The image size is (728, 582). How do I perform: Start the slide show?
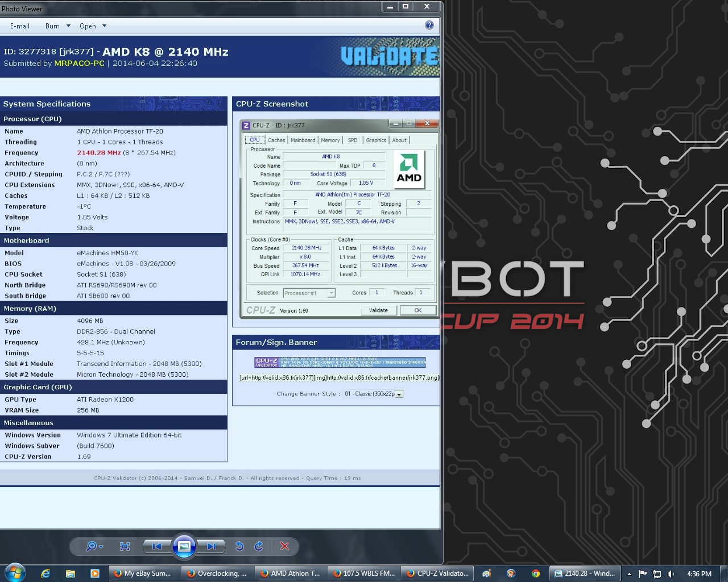coord(184,546)
